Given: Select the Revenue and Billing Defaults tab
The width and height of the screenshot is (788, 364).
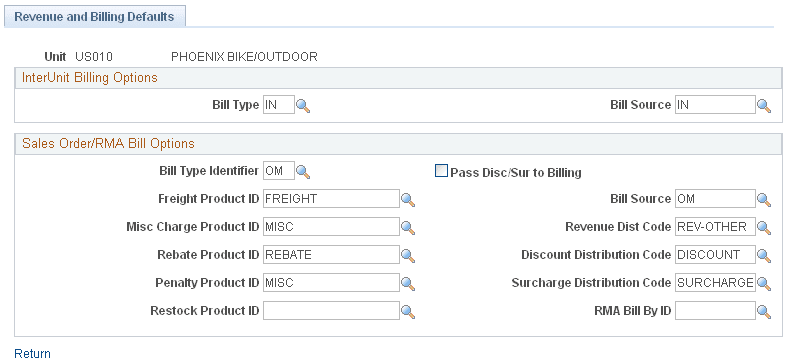Looking at the screenshot, I should tap(94, 16).
